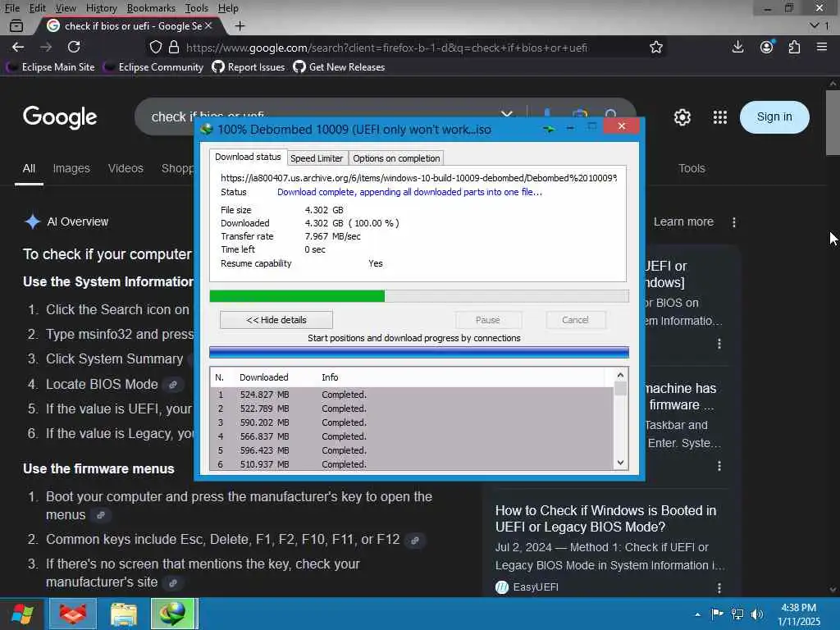Open the Windows Start button

21,614
